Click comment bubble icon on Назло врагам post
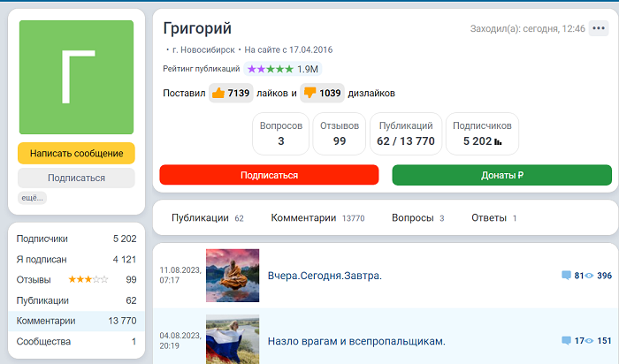 point(566,341)
